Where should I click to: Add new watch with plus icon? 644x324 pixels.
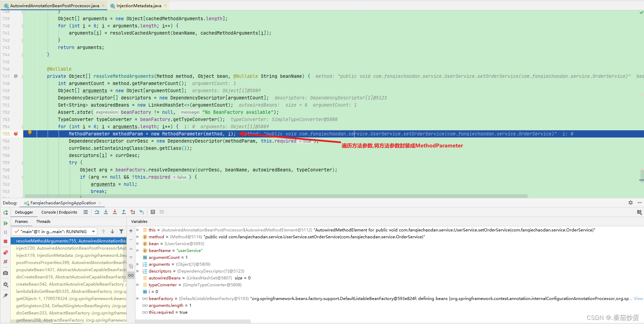click(x=131, y=231)
